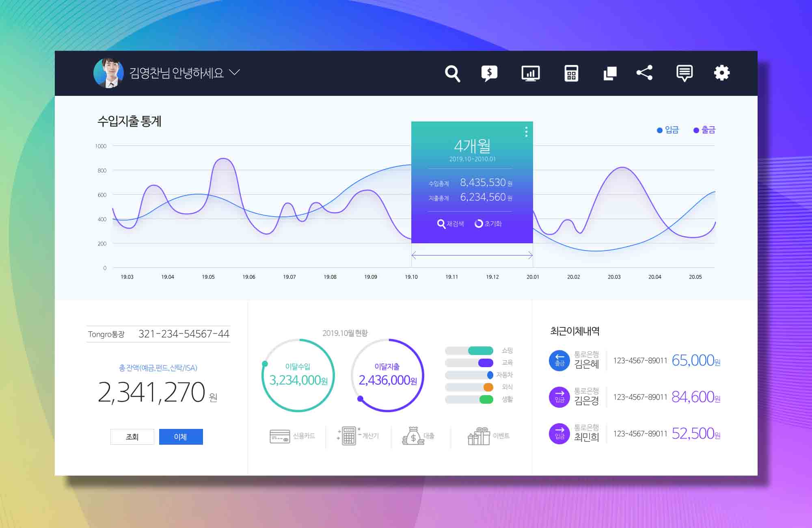
Task: Click 입금 arrow icon for 김은경
Action: click(x=559, y=397)
